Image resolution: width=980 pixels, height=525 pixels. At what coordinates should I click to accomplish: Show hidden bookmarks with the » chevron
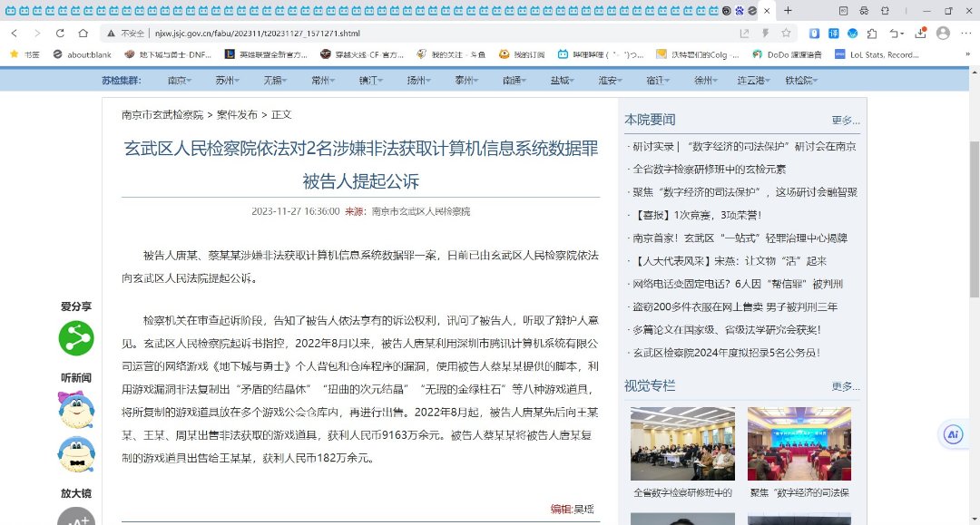pos(968,54)
